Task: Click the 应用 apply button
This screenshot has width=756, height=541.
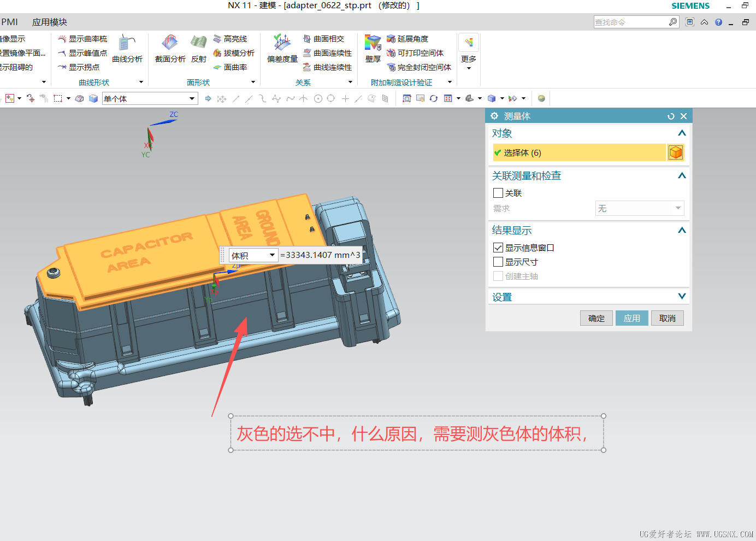Action: [632, 319]
